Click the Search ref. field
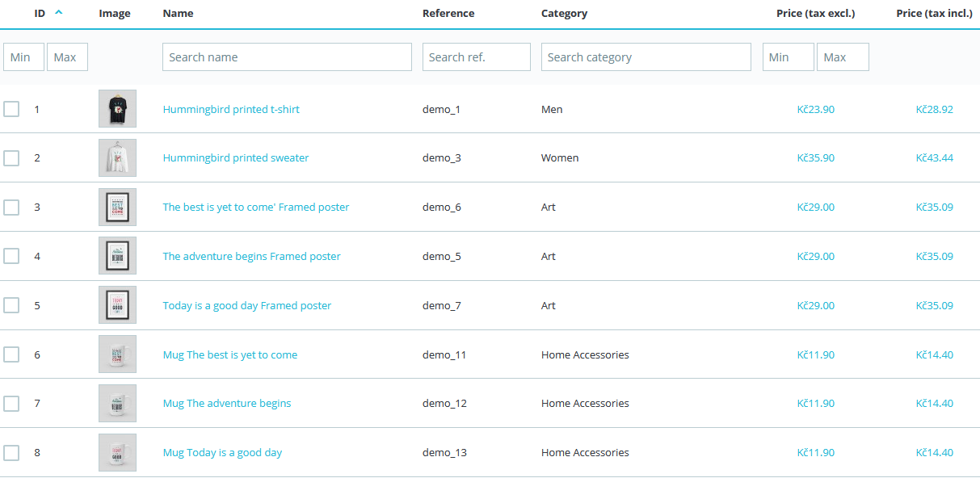980x478 pixels. [477, 57]
